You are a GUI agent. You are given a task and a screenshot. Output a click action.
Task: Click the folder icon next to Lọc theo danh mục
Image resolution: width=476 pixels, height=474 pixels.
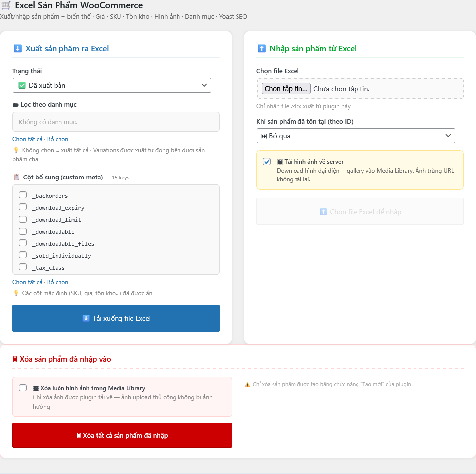point(15,105)
